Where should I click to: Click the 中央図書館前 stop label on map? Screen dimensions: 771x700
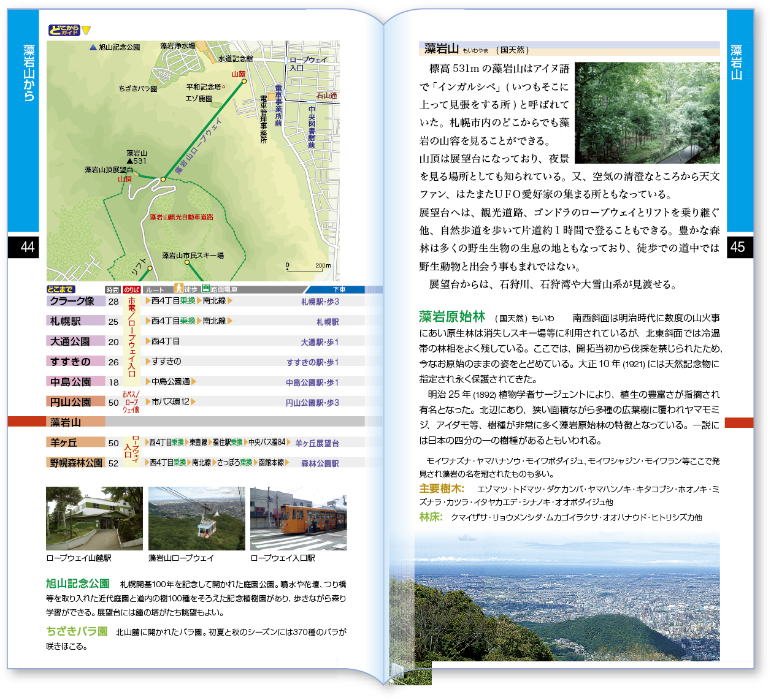tap(312, 127)
